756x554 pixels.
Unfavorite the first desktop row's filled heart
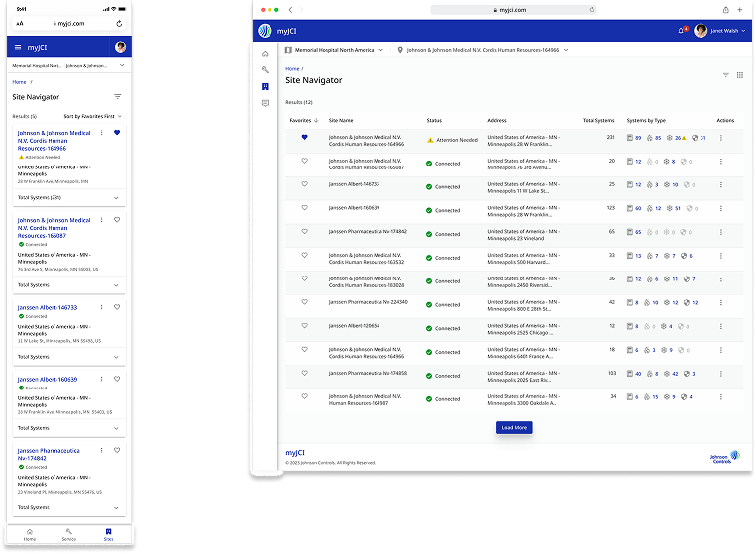pos(304,138)
